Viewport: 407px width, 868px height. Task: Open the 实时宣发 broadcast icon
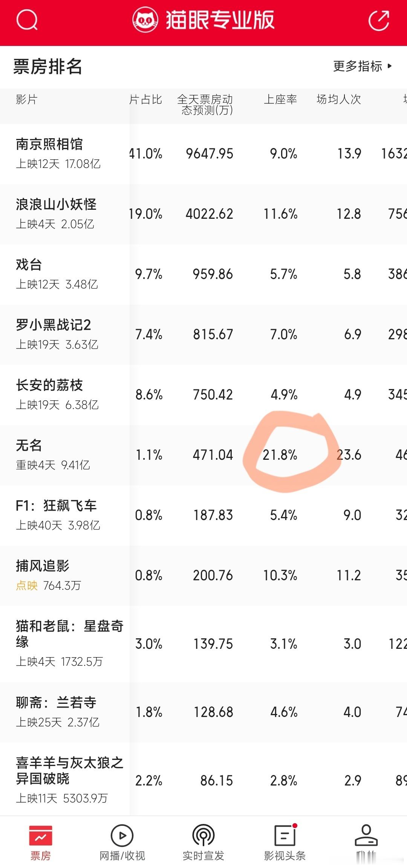pos(203,836)
